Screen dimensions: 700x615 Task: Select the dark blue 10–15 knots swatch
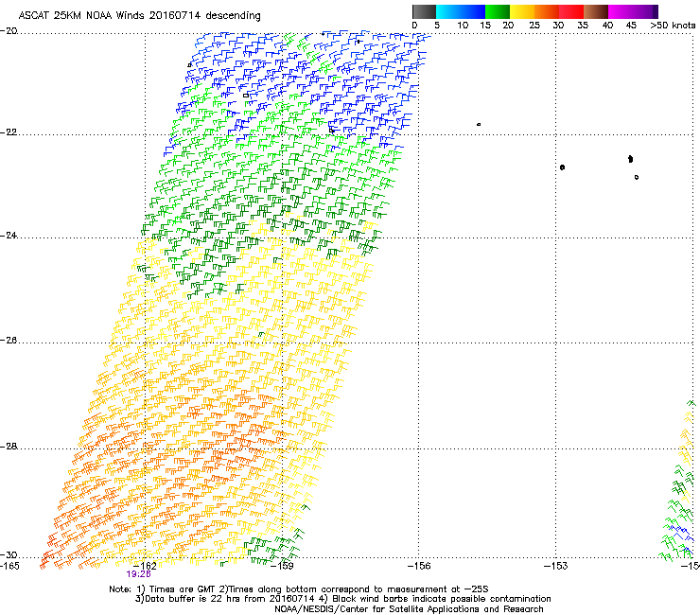click(473, 11)
